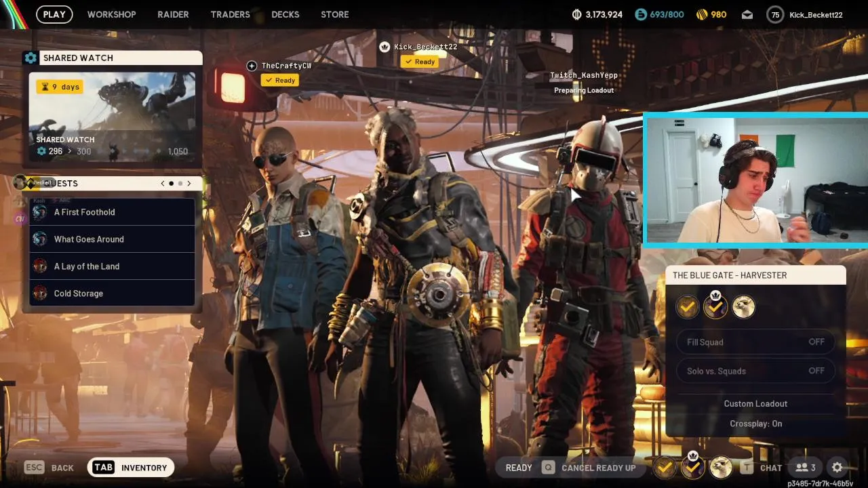
Task: Open the DECKS tab
Action: pyautogui.click(x=285, y=14)
